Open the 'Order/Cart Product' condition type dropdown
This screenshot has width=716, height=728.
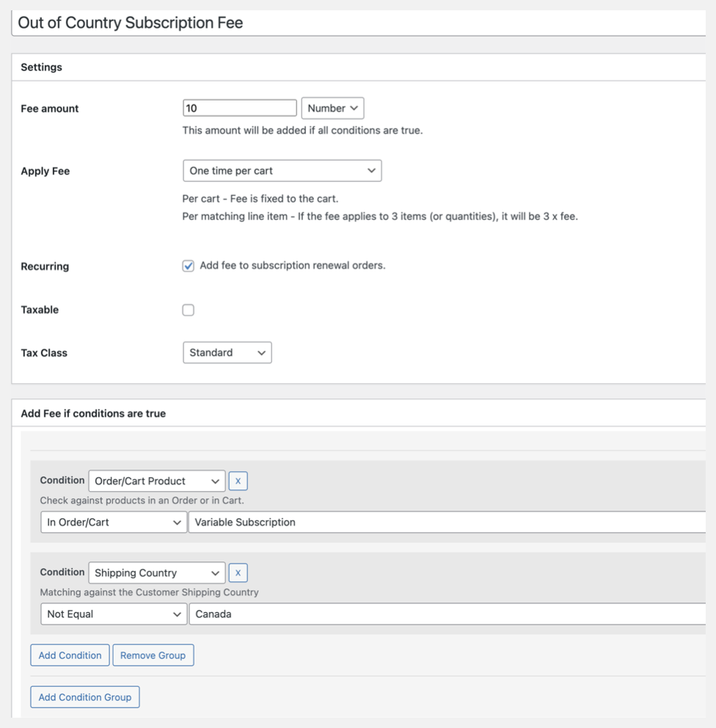156,481
